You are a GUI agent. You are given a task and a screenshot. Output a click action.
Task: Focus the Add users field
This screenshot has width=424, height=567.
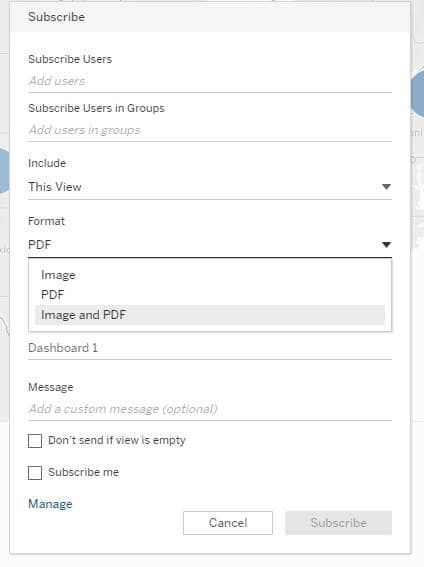(x=210, y=81)
